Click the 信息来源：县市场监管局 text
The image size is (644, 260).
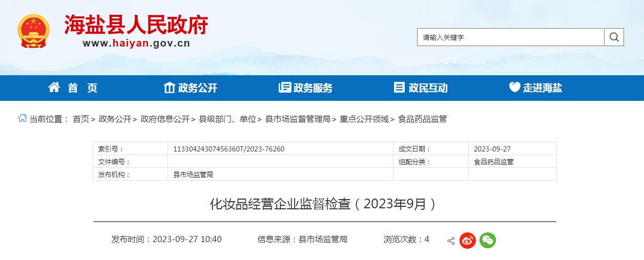point(302,239)
